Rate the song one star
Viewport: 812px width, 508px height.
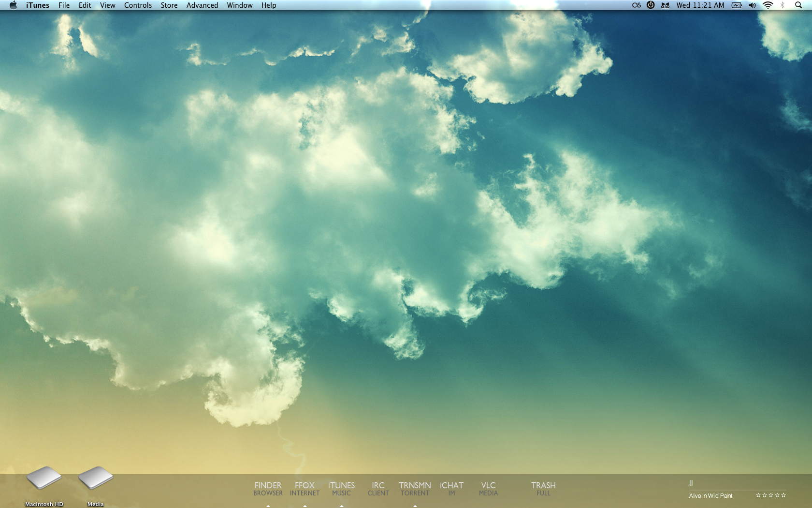[x=758, y=495]
